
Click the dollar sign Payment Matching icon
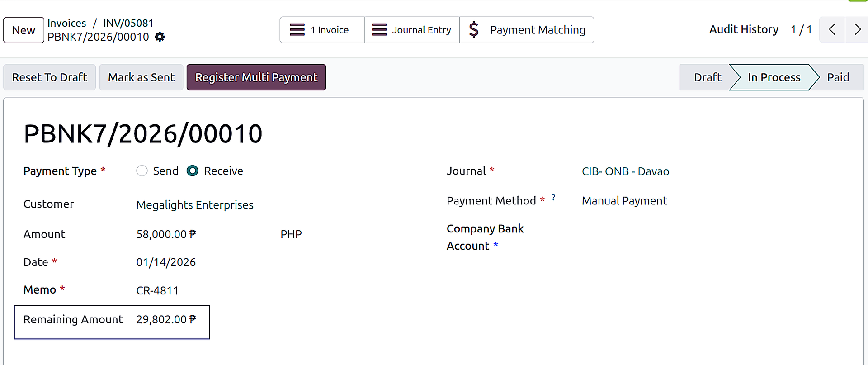pos(473,30)
